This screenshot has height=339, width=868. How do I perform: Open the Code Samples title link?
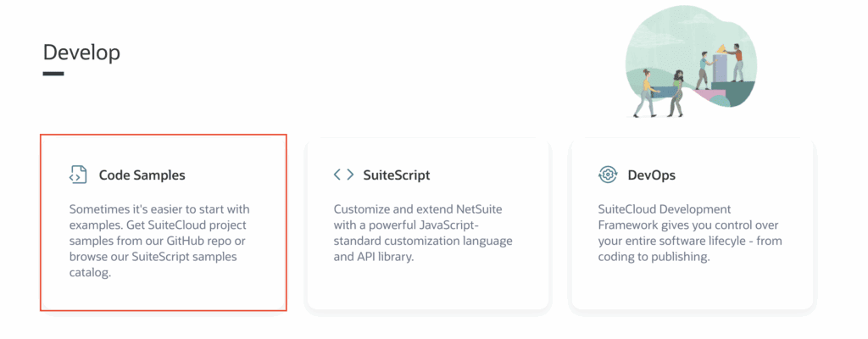[142, 175]
